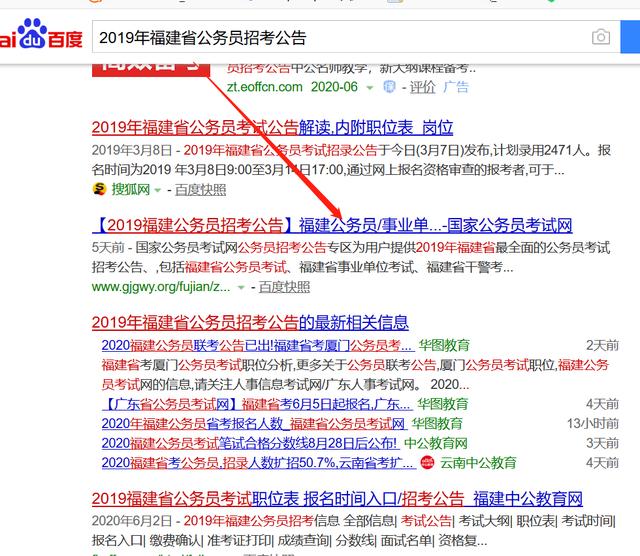Click the www.gjgwy.org/fujian URL

point(161,287)
